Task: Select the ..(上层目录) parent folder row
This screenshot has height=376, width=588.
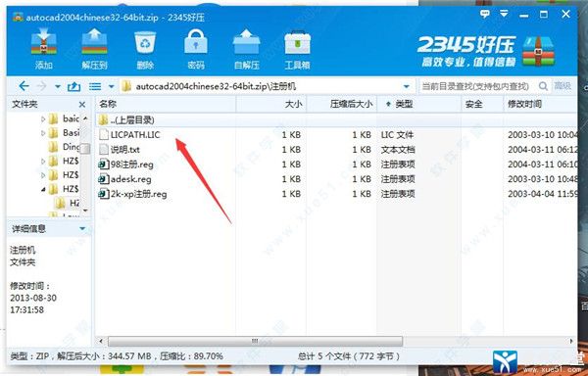Action: [x=336, y=120]
